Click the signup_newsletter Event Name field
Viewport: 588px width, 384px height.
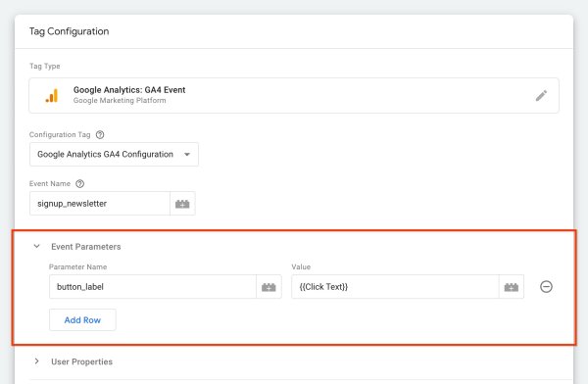(x=100, y=204)
